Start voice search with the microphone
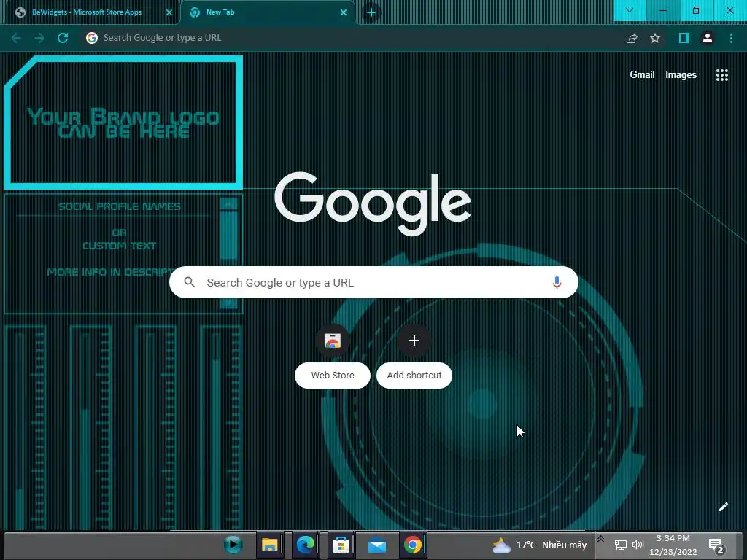The height and width of the screenshot is (560, 747). point(557,282)
